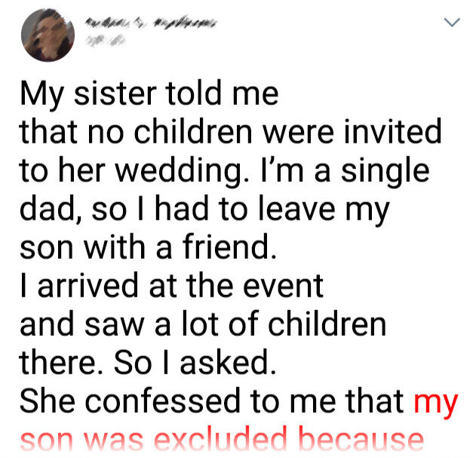The image size is (476, 458).
Task: Click the blurred account handle under name
Action: [97, 44]
